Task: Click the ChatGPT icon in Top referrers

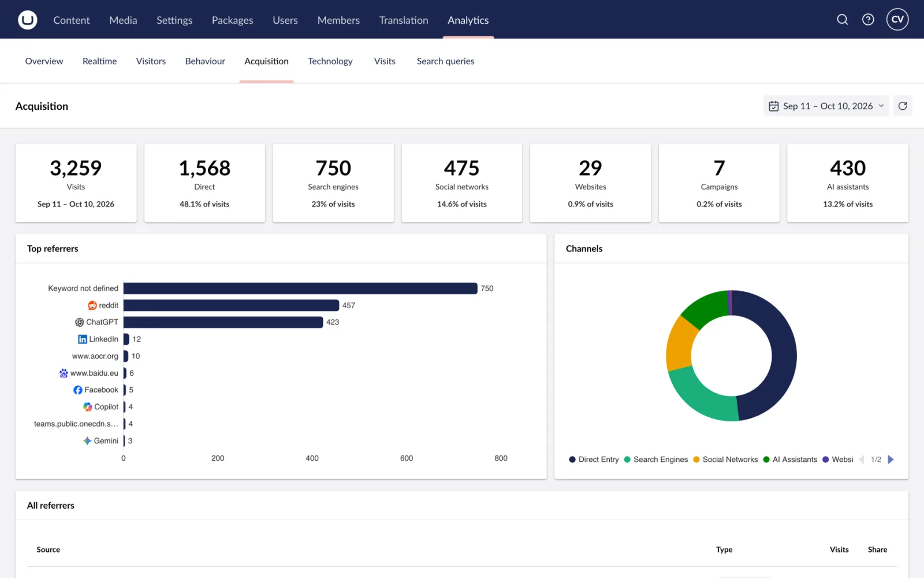Action: point(80,322)
